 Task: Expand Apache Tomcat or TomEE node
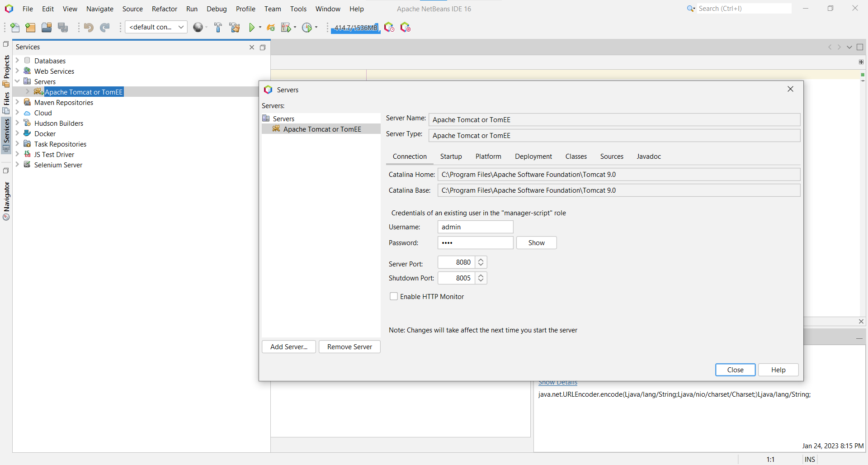coord(28,91)
